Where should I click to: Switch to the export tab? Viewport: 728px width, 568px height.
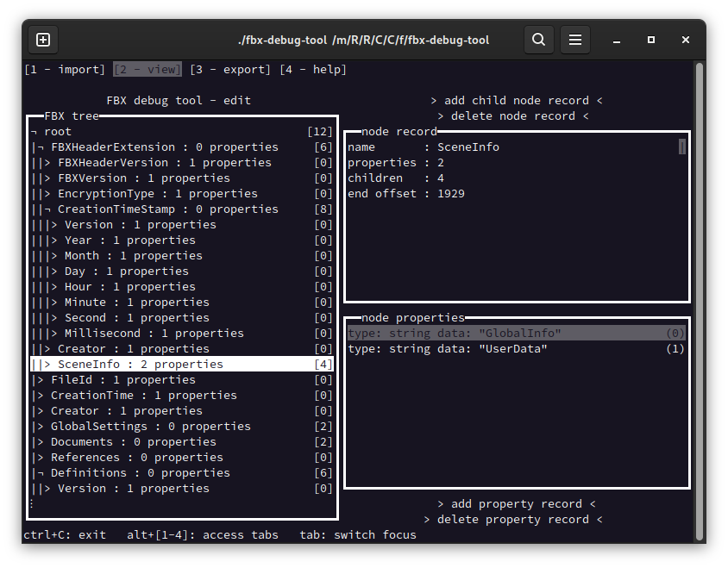point(229,70)
